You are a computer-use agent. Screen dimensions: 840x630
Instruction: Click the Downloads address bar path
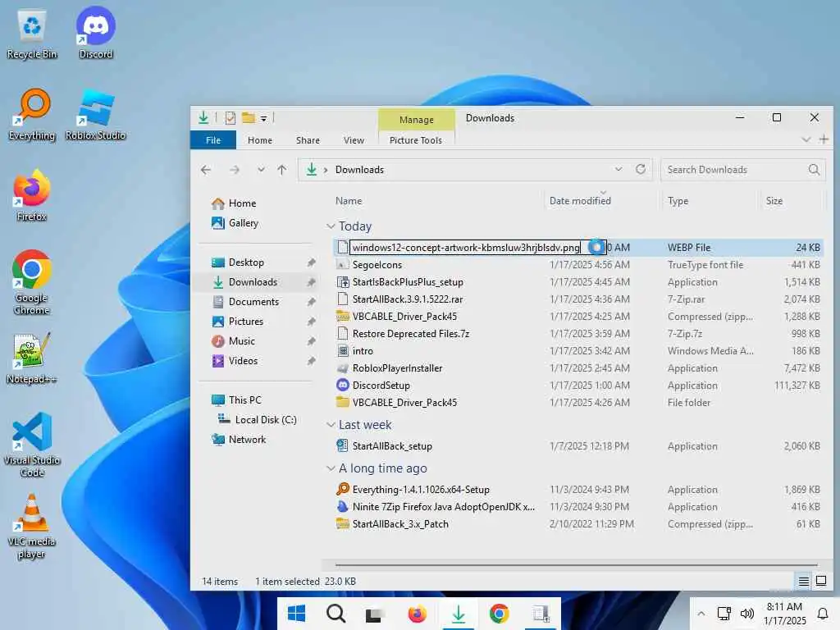(359, 170)
